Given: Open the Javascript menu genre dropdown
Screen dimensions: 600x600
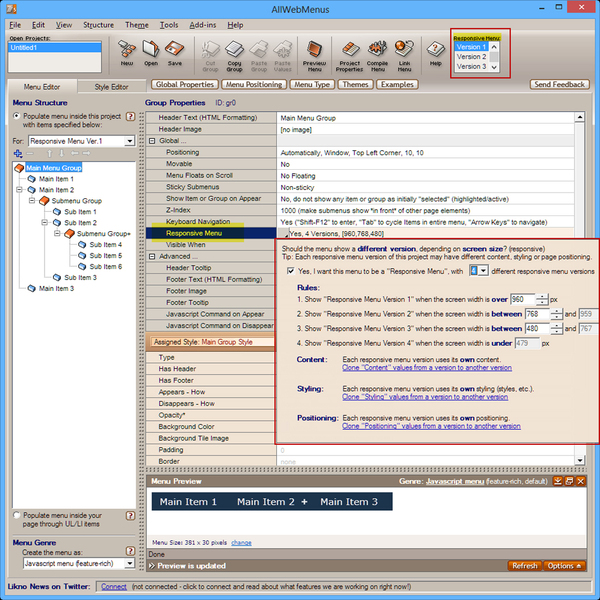Looking at the screenshot, I should point(129,563).
